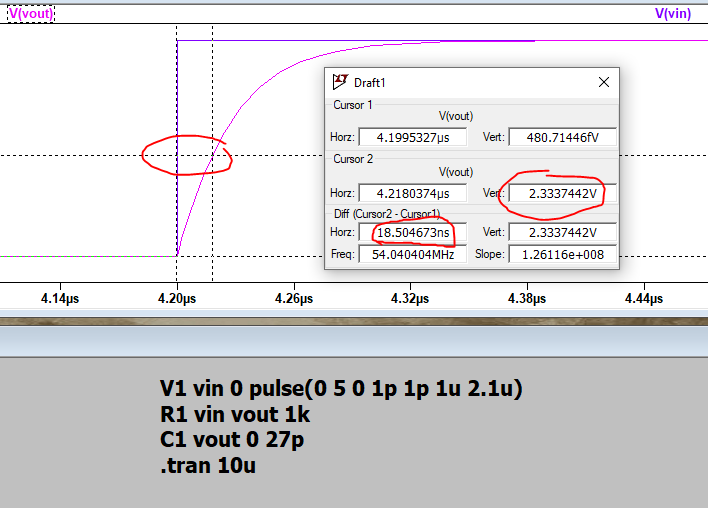Viewport: 708px width, 508px height.
Task: Select Cursor 2 Vert value 2.3337442V
Action: (x=563, y=193)
